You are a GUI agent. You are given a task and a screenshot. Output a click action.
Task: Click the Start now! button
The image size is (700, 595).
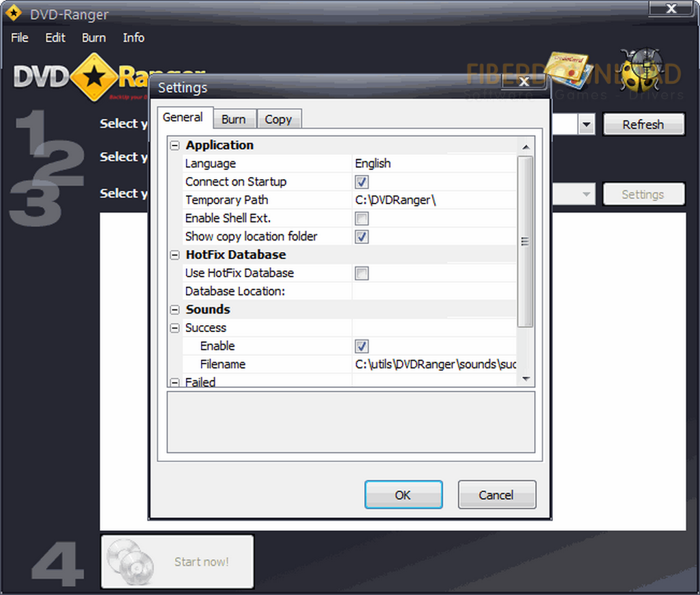coord(178,562)
